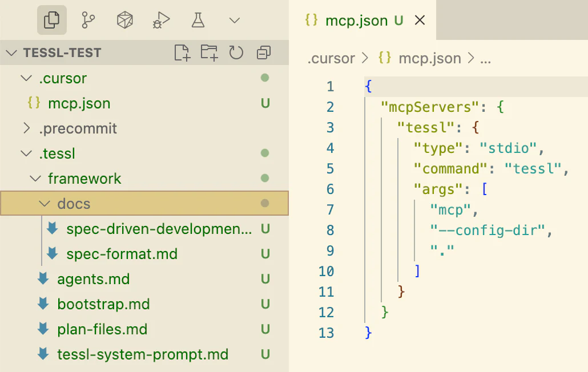Viewport: 588px width, 372px height.
Task: Click the untracked U badge on mcp.json row
Action: tap(265, 103)
